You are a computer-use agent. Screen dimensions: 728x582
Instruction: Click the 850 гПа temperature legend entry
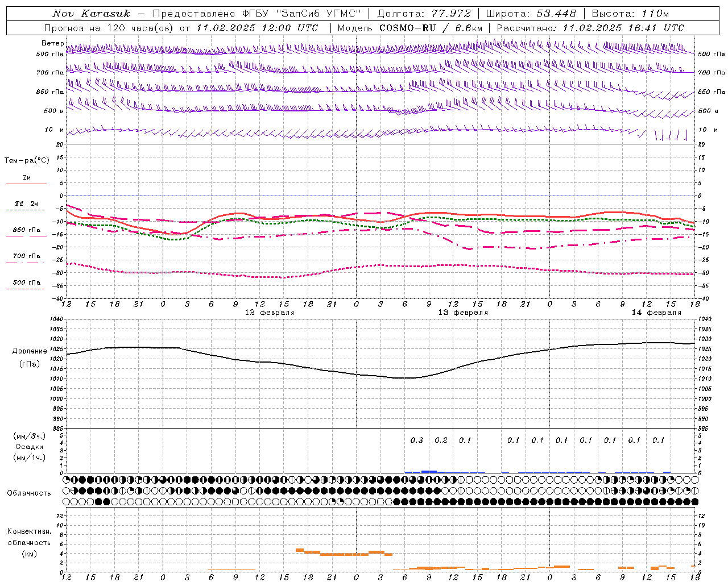pos(27,230)
